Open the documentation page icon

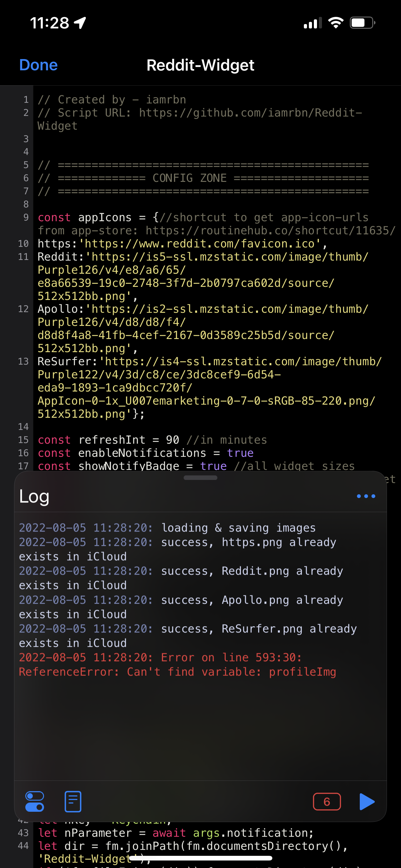(x=73, y=802)
